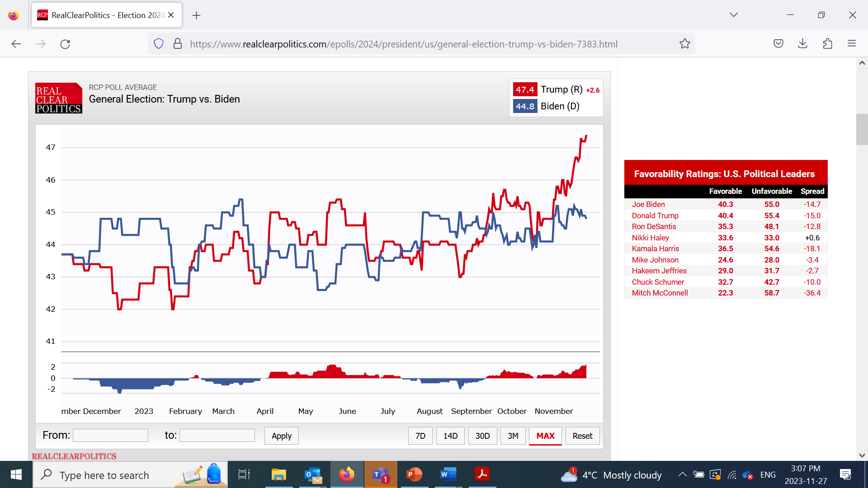Viewport: 868px width, 488px height.
Task: Open the Firefox hamburger application menu
Action: pos(852,44)
